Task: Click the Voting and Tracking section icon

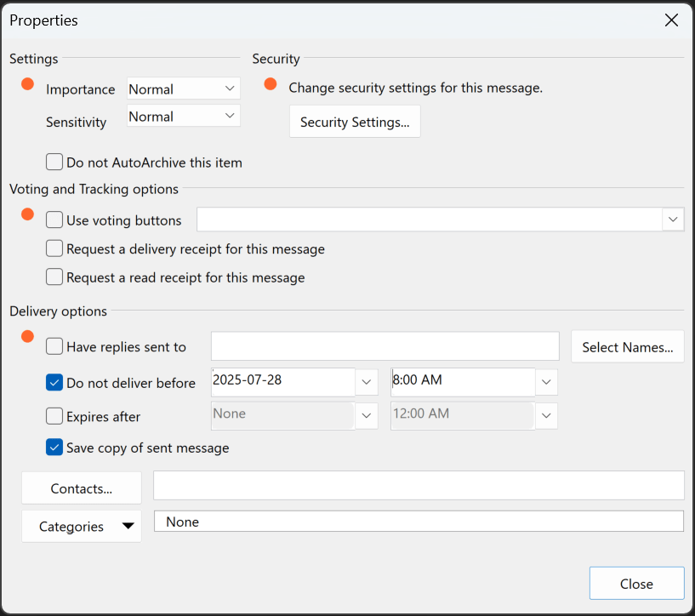Action: coord(27,214)
